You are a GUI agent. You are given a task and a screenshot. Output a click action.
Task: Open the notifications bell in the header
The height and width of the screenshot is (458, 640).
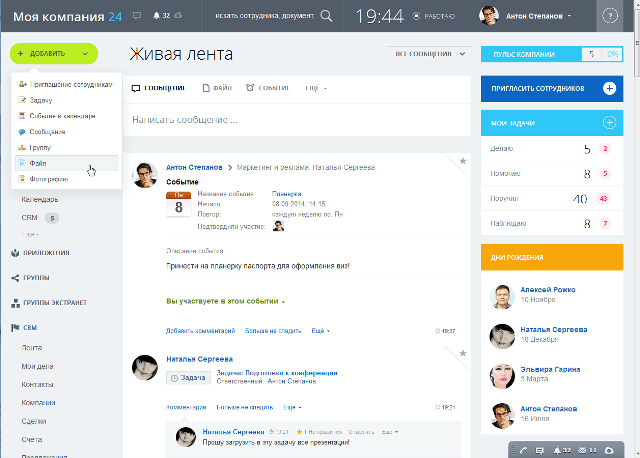pyautogui.click(x=153, y=16)
